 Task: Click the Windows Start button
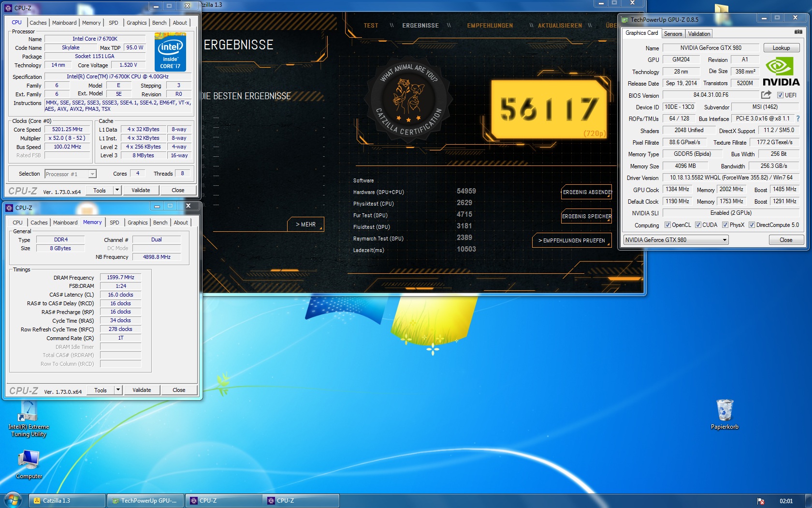click(13, 500)
